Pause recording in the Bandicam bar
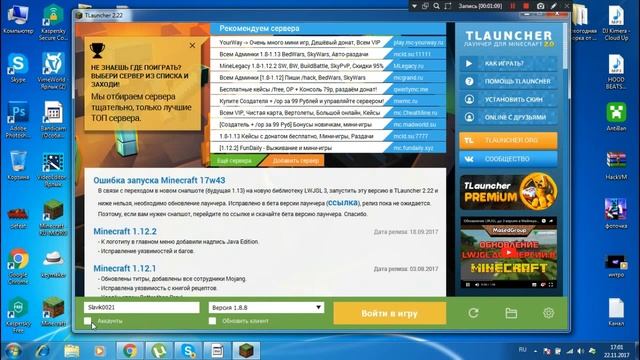 [513, 6]
